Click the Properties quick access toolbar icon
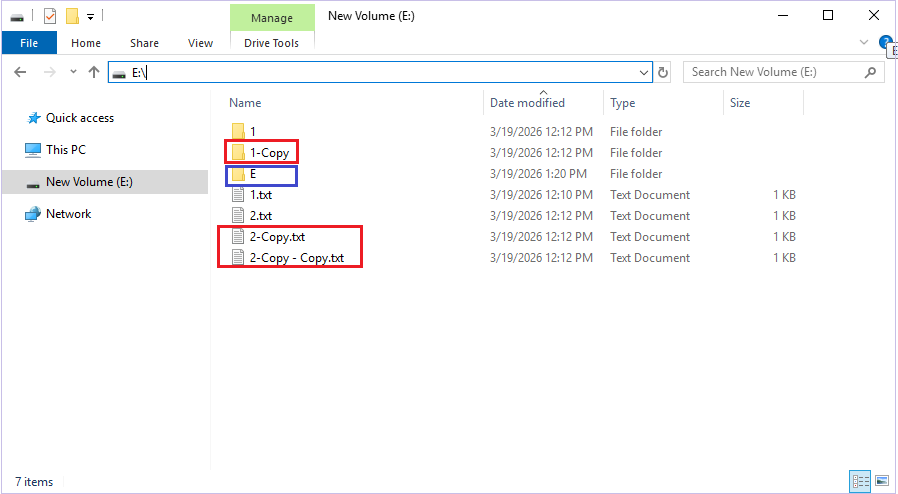The image size is (898, 494). click(50, 16)
